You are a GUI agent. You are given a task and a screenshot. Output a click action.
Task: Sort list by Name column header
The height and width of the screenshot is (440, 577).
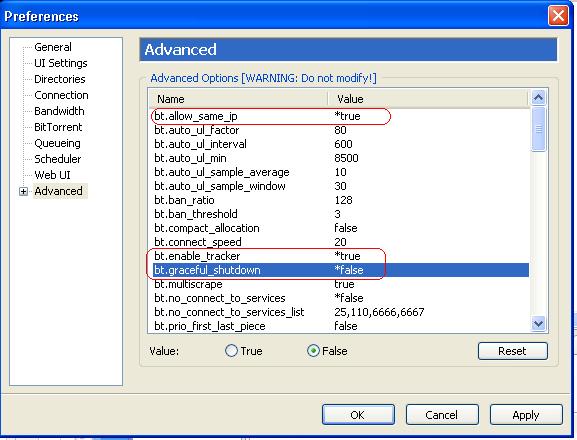click(238, 99)
